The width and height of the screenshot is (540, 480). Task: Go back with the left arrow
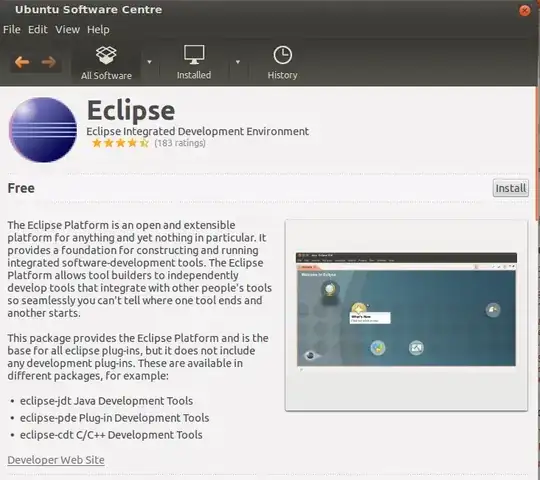click(22, 62)
